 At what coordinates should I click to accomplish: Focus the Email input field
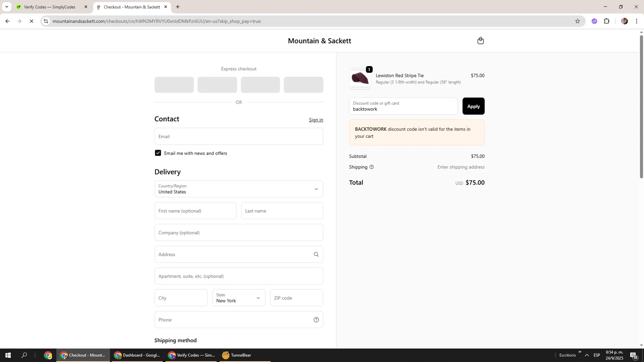239,136
